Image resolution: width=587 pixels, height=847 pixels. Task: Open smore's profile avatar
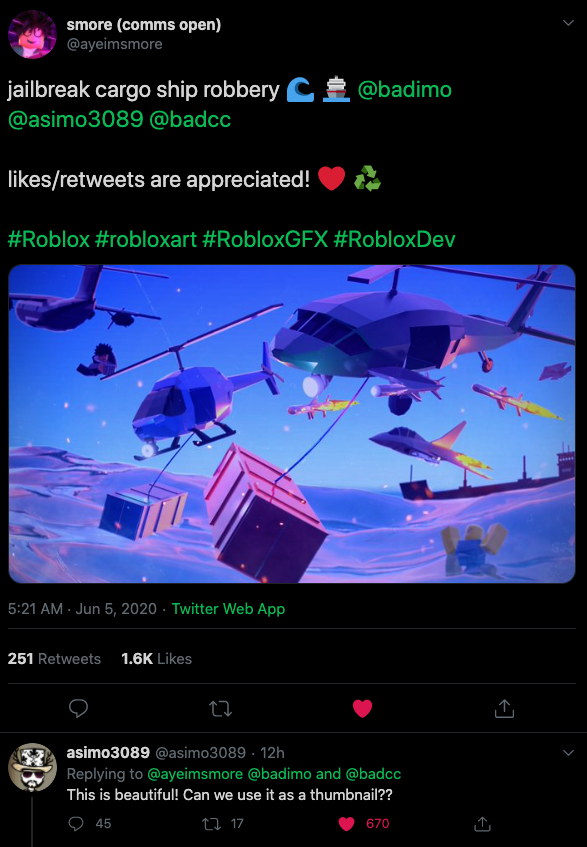click(32, 34)
